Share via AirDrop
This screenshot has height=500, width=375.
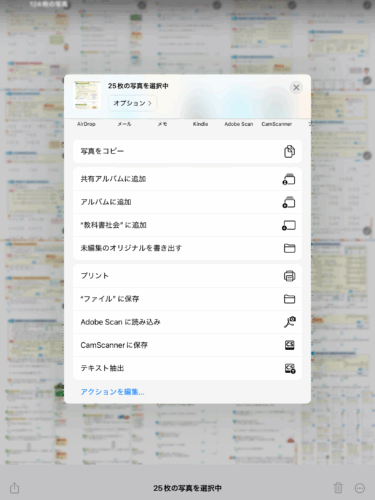coord(86,124)
